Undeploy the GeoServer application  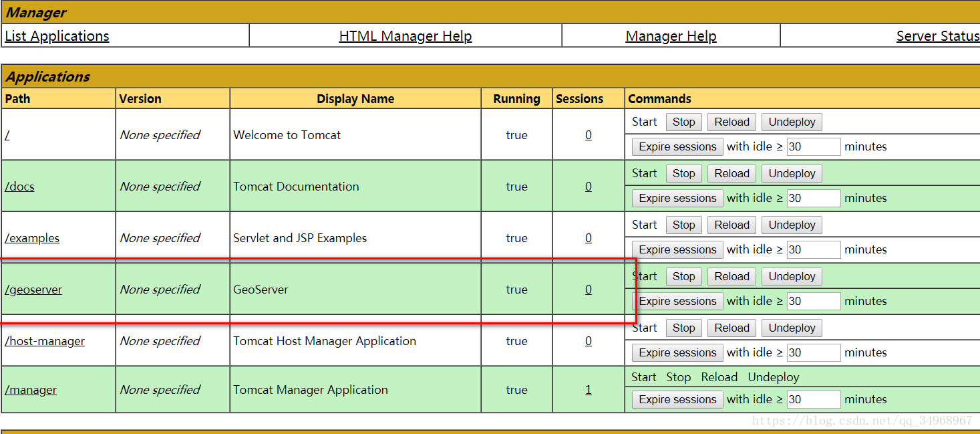tap(792, 276)
